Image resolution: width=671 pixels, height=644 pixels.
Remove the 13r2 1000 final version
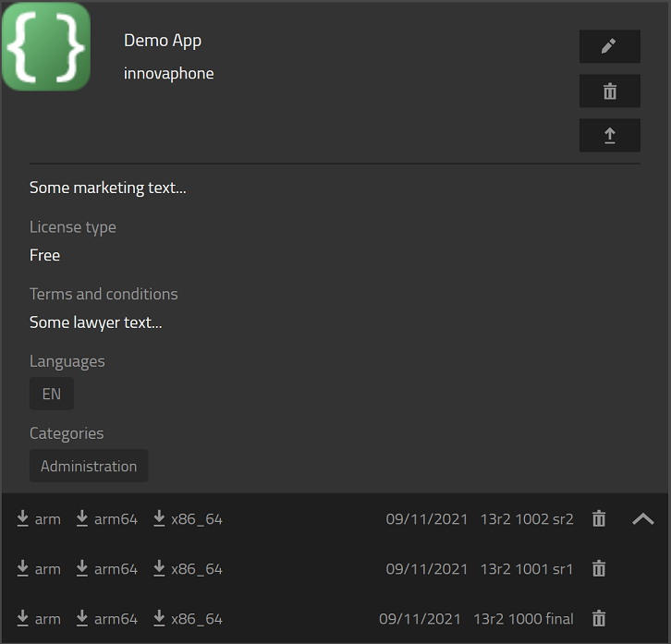click(x=599, y=619)
